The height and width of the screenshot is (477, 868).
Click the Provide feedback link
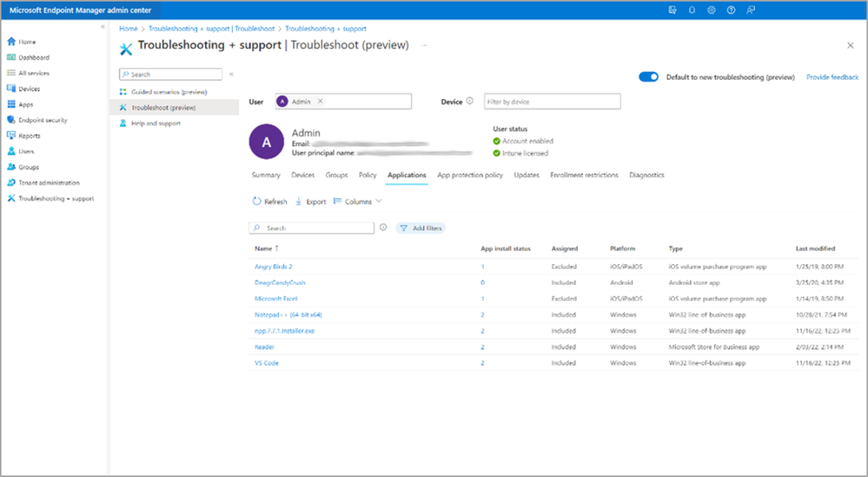pos(832,77)
